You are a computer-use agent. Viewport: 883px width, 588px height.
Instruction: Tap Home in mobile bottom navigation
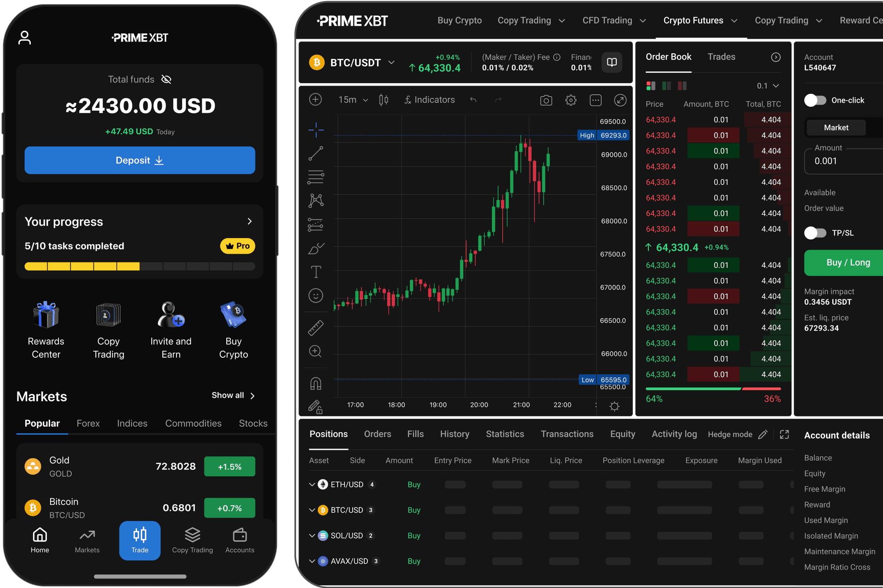[40, 541]
